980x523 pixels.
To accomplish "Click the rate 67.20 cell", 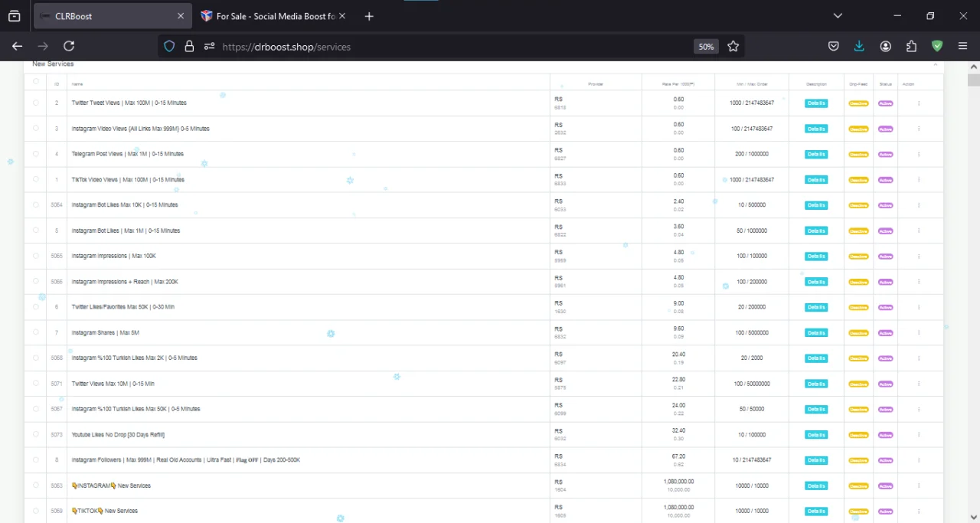I will tap(678, 456).
